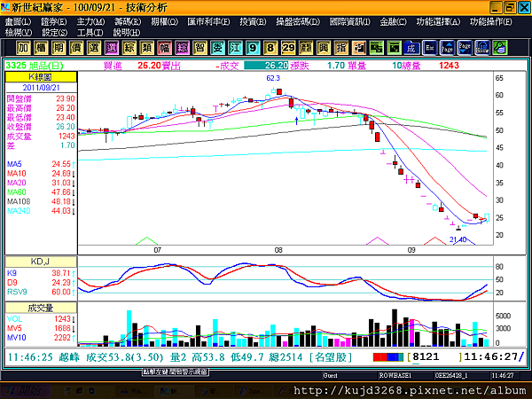Click the yellow 綜 toolbar button
The width and height of the screenshot is (532, 399).
129,48
